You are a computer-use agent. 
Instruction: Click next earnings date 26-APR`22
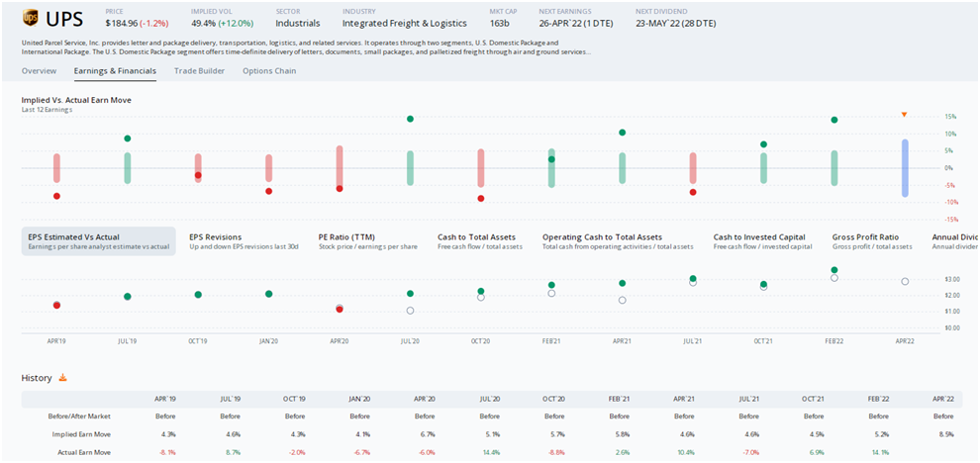560,23
